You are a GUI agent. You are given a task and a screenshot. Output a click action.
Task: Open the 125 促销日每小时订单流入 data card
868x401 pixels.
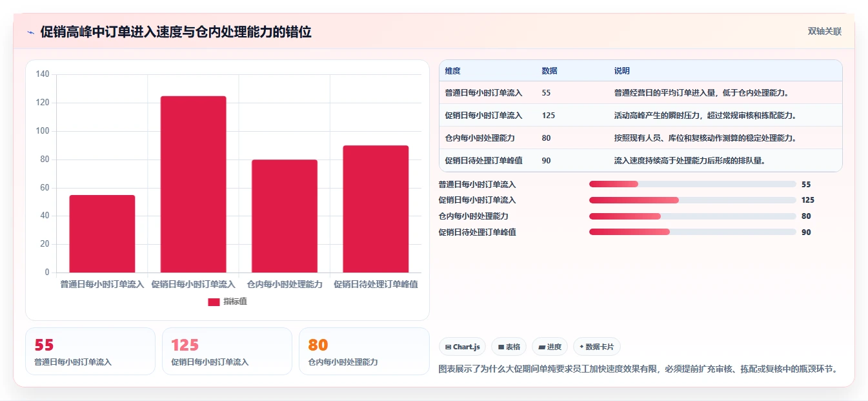point(227,351)
